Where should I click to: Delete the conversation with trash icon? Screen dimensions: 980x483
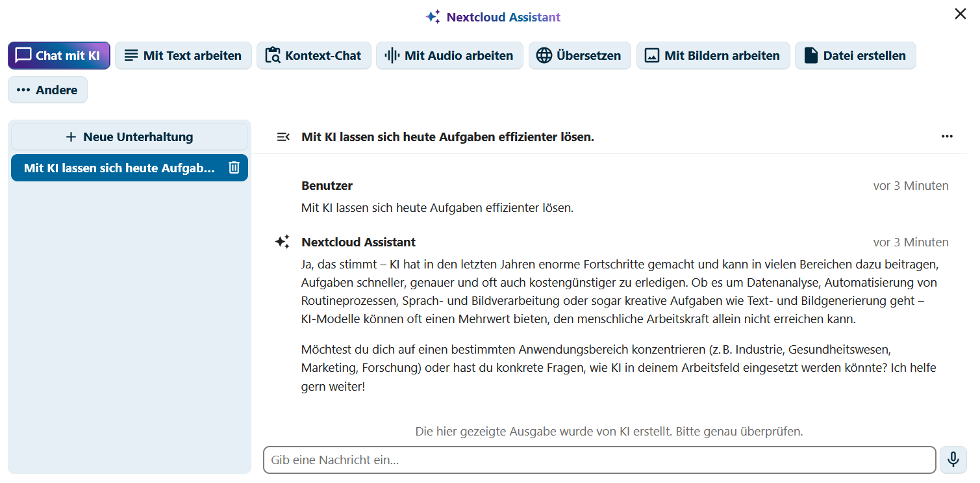(x=234, y=168)
